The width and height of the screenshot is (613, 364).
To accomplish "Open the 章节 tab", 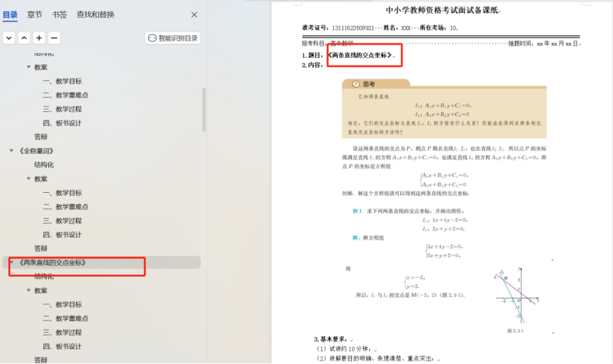I will (x=35, y=14).
